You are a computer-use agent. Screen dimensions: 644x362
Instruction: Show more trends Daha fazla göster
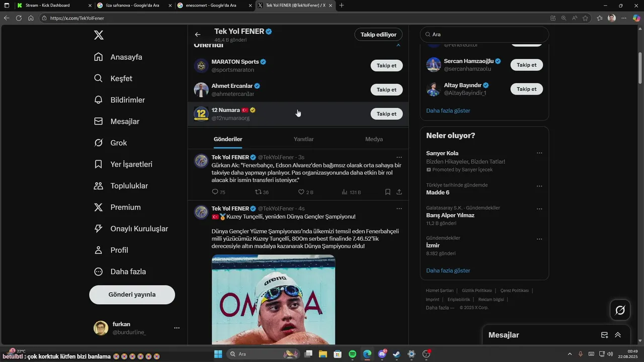[448, 270]
